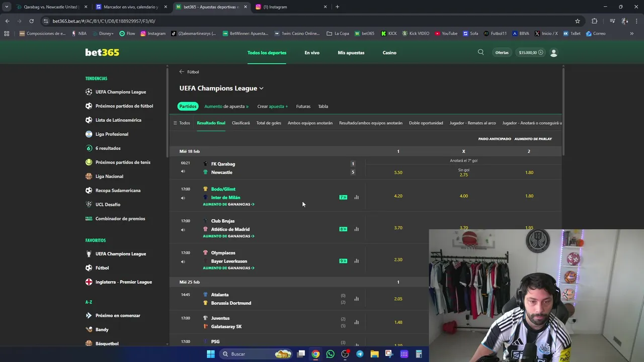Click the bet365 logo

coord(102,52)
